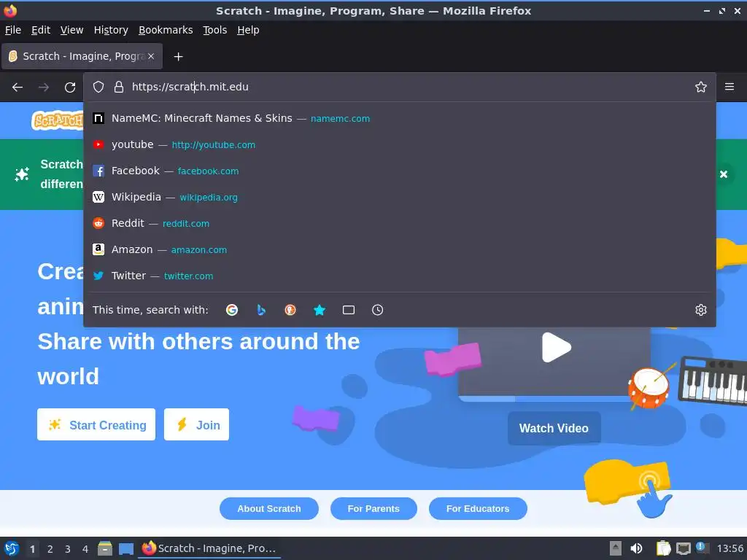Search history using the clock shortcut
747x560 pixels.
[377, 310]
